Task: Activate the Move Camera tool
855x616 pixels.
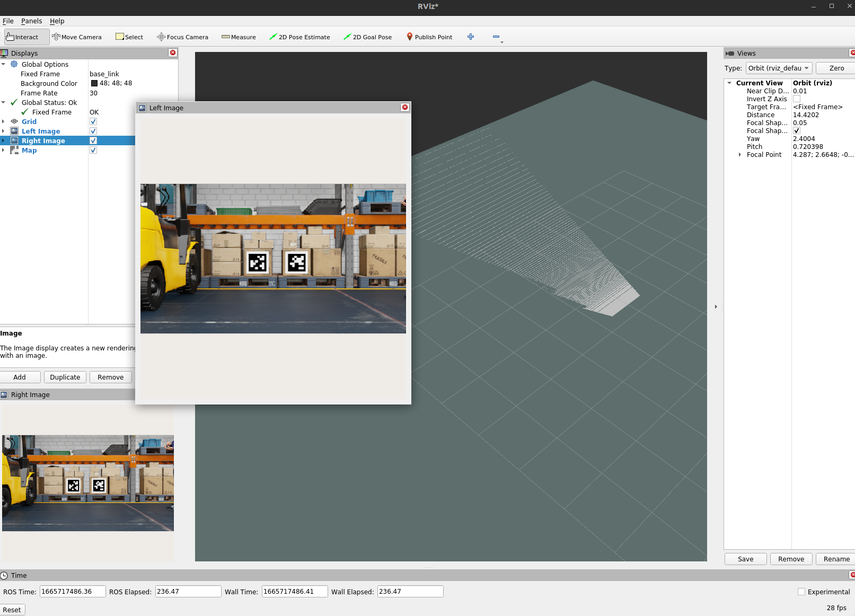Action: (77, 37)
